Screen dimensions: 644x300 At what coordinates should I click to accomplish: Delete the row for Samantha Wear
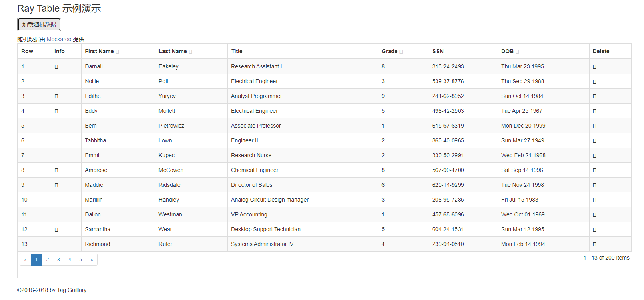[594, 230]
